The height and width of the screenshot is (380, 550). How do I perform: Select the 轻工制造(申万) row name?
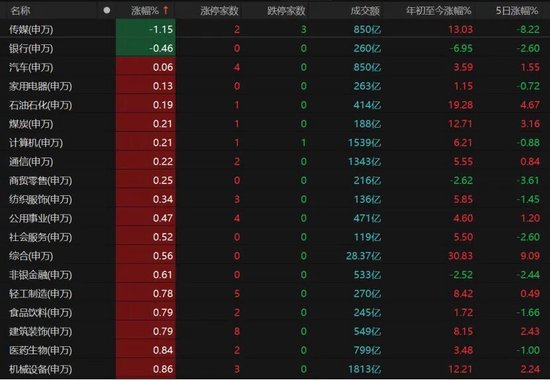(41, 294)
